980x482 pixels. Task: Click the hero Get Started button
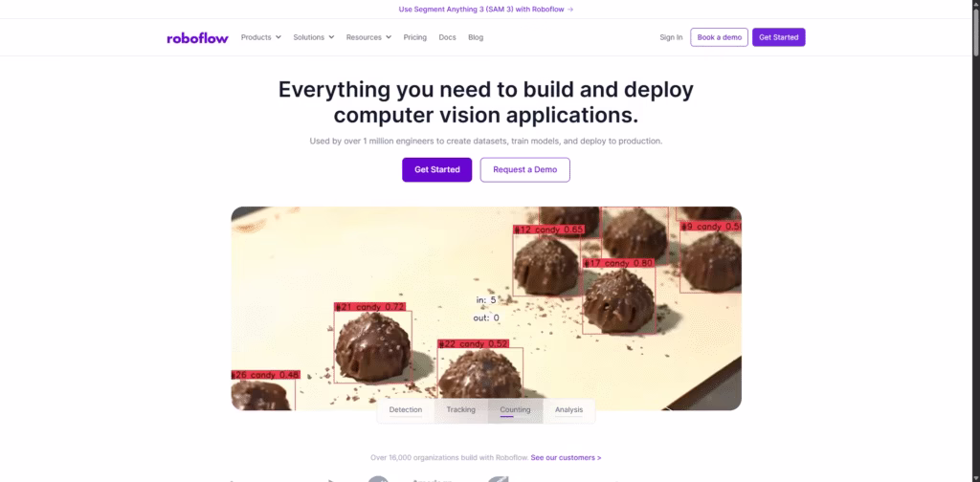click(436, 170)
